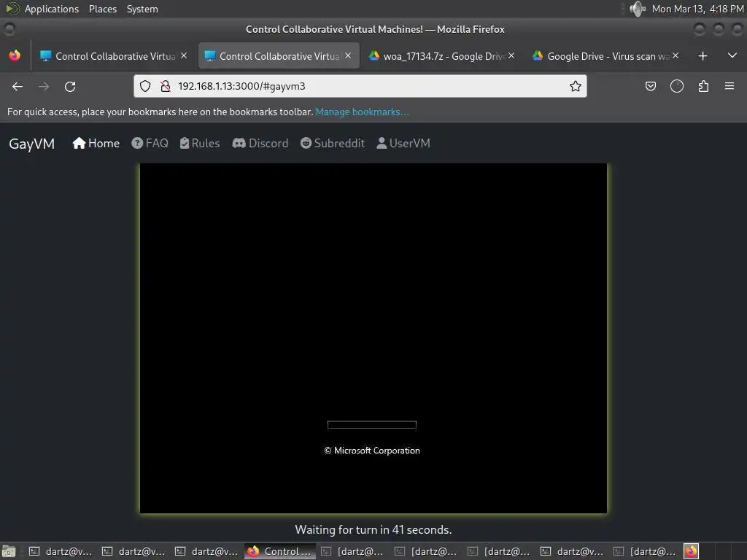
Task: Open the Discord nav link
Action: coord(260,144)
